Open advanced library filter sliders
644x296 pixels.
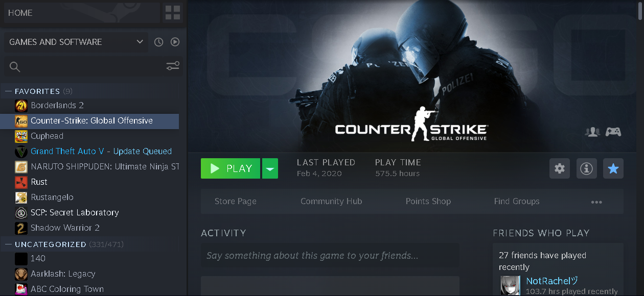pos(173,66)
